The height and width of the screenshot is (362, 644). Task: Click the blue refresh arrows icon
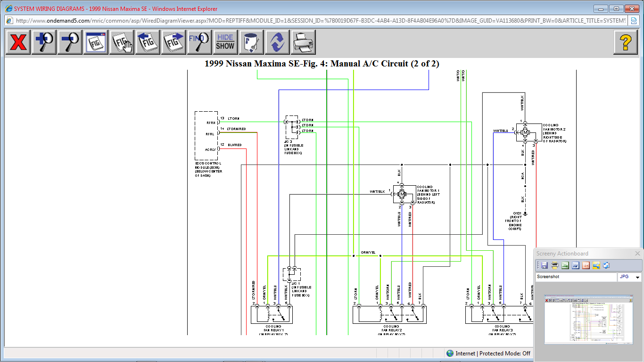pos(277,42)
